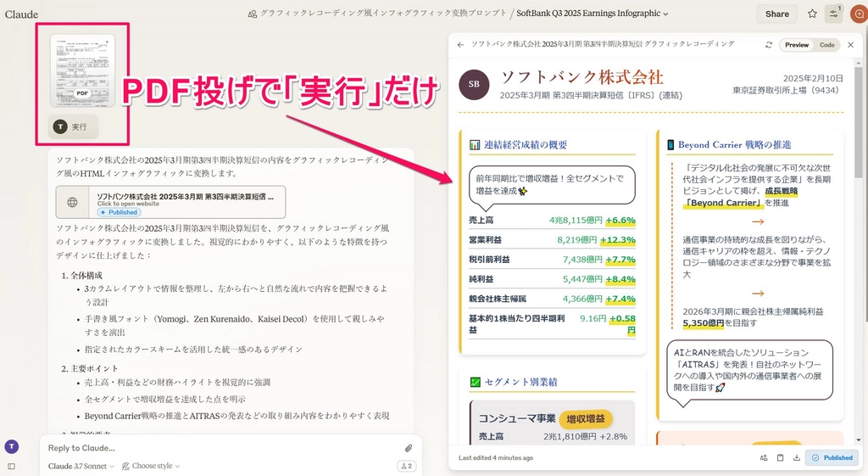Image resolution: width=868 pixels, height=476 pixels.
Task: Click the Beyond Carrier 戦略の推進 heading
Action: pyautogui.click(x=735, y=144)
